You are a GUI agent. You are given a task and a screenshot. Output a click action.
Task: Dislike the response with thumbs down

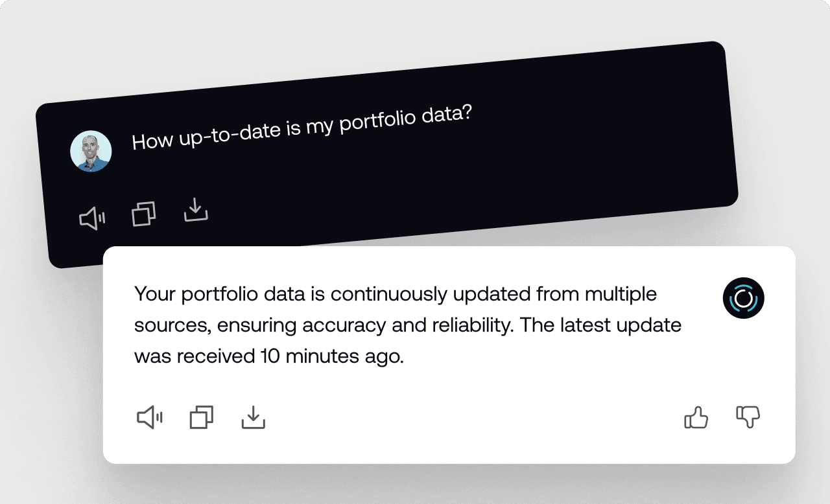748,418
